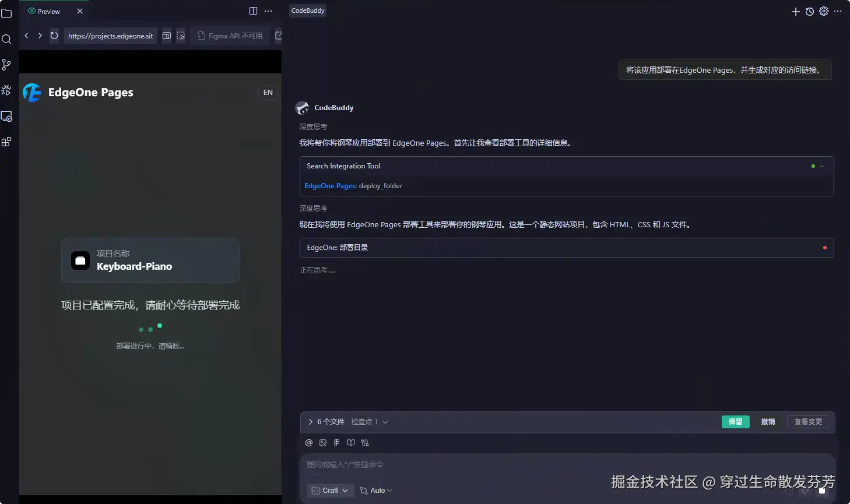Close the Preview tab

[x=80, y=11]
